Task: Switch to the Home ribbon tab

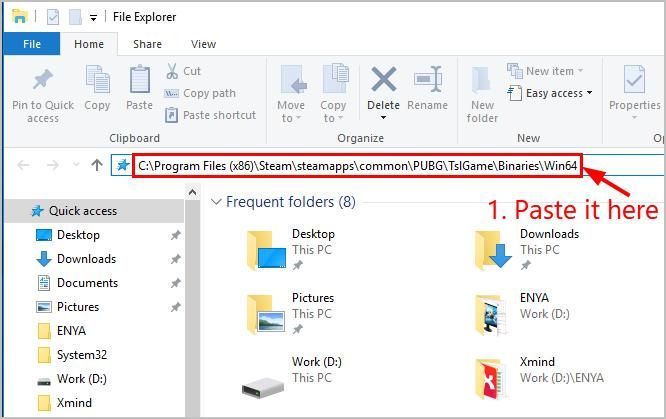Action: tap(89, 44)
